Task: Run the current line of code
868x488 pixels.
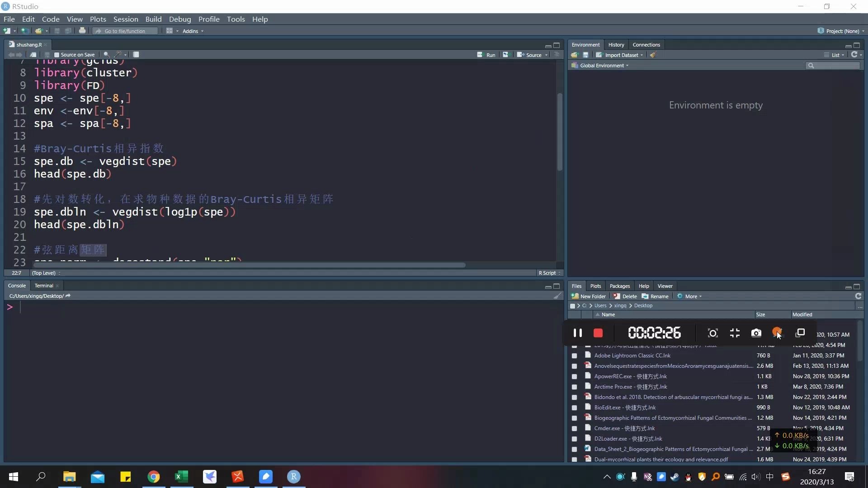Action: pos(486,55)
